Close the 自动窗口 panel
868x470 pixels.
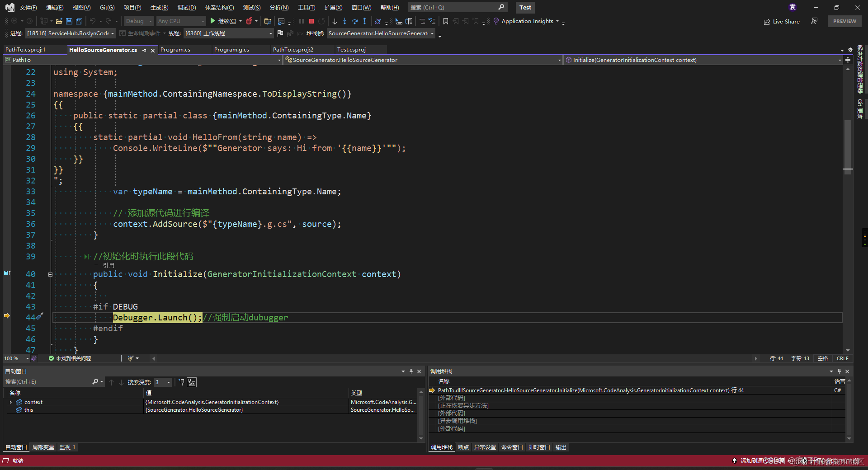(x=419, y=371)
